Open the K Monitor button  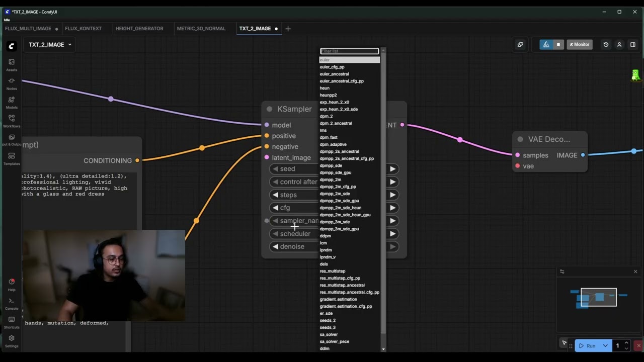coord(580,44)
